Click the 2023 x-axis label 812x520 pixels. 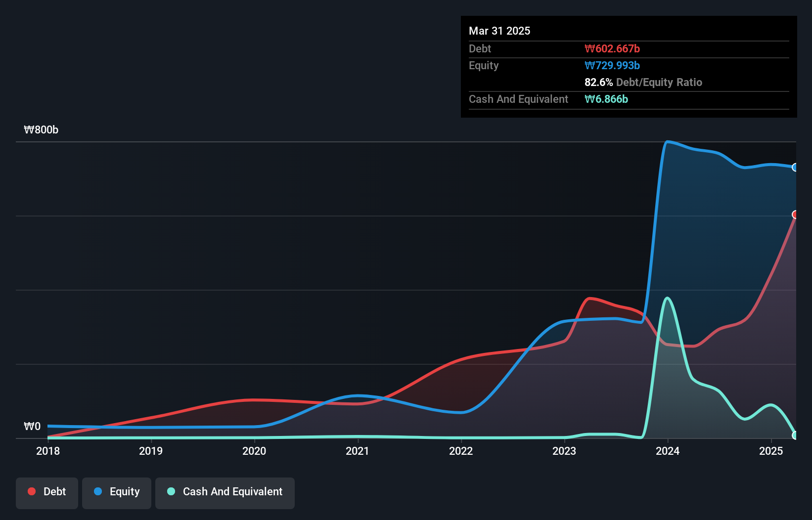coord(564,451)
